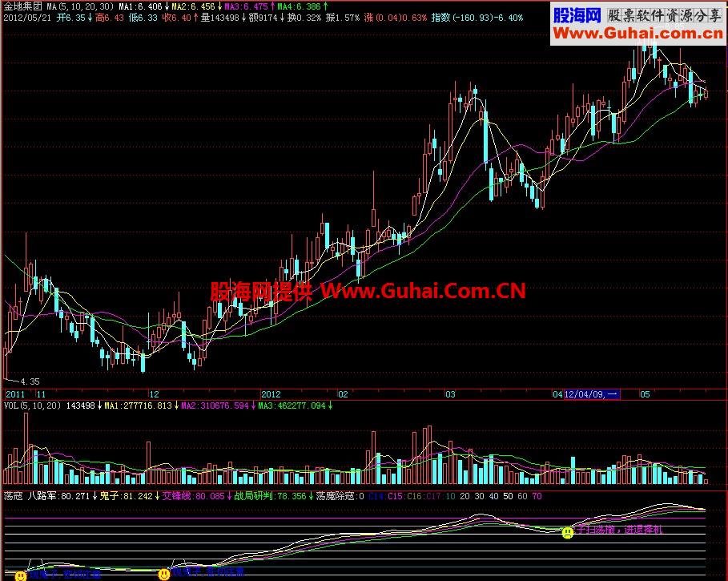
Task: Click the 2012 year label on time axis
Action: tap(271, 394)
